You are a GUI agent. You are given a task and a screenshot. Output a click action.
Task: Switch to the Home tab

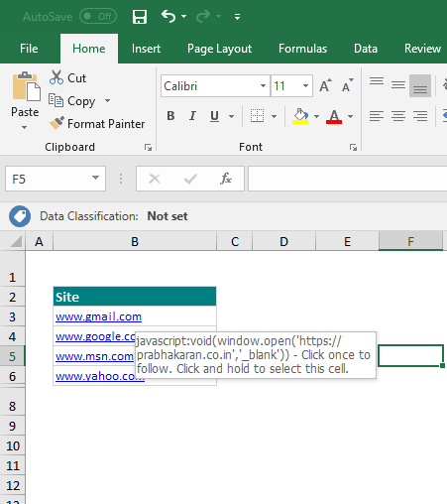(89, 49)
